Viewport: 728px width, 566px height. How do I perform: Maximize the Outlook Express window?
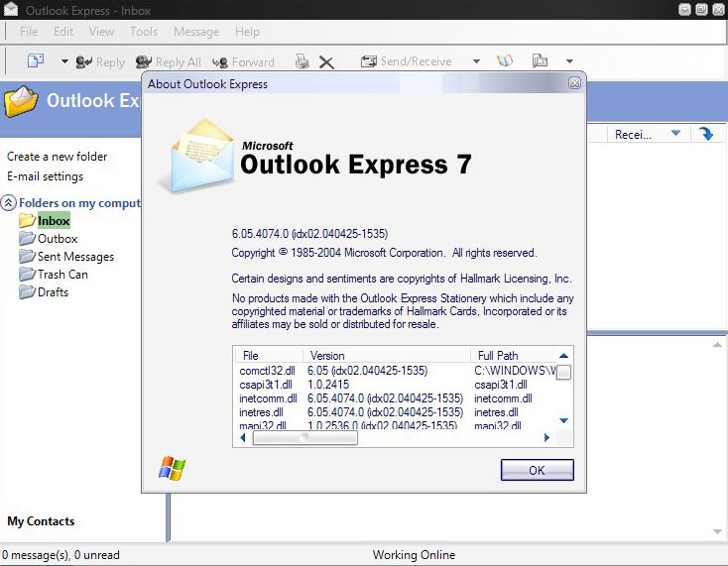coord(701,9)
